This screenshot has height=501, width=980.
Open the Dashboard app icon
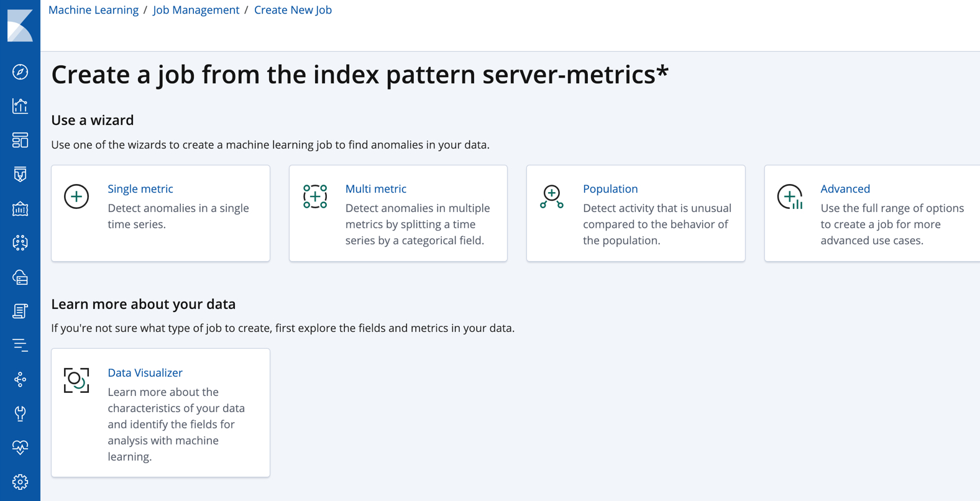click(21, 140)
